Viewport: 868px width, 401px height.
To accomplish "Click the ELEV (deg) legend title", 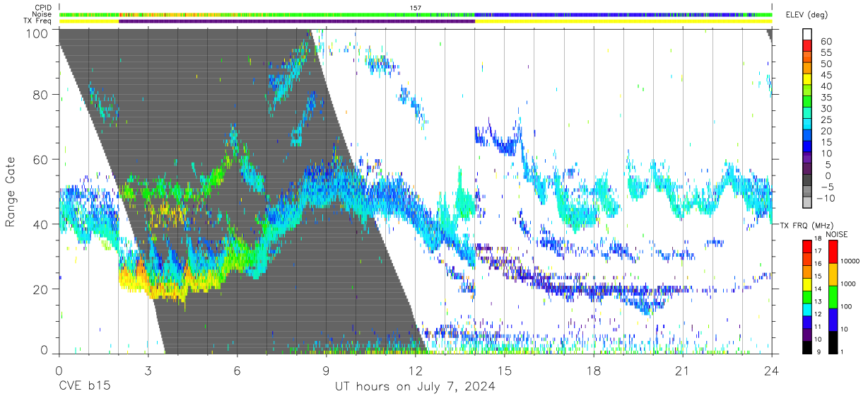I will 807,15.
